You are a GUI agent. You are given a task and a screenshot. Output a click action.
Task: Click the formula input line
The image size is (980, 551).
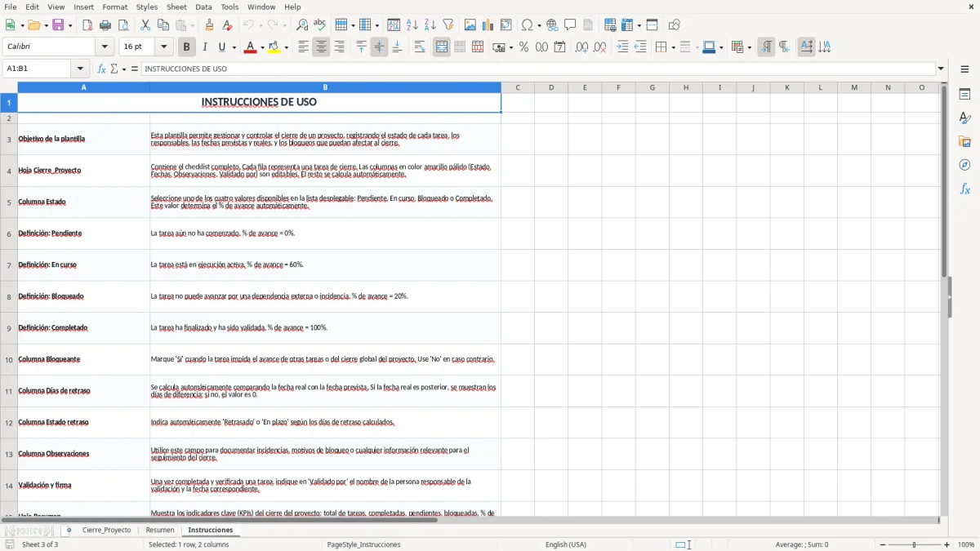point(538,69)
